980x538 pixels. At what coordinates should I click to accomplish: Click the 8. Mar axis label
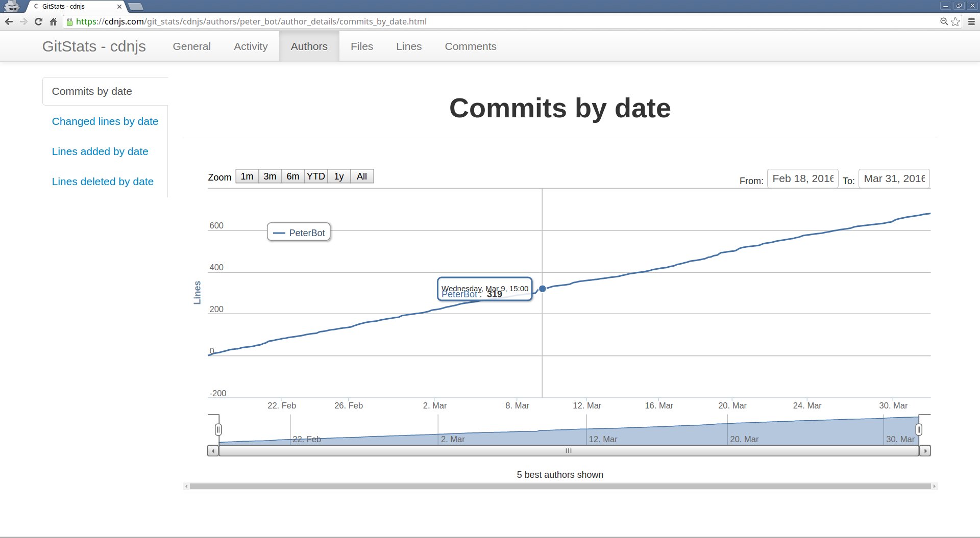click(517, 405)
